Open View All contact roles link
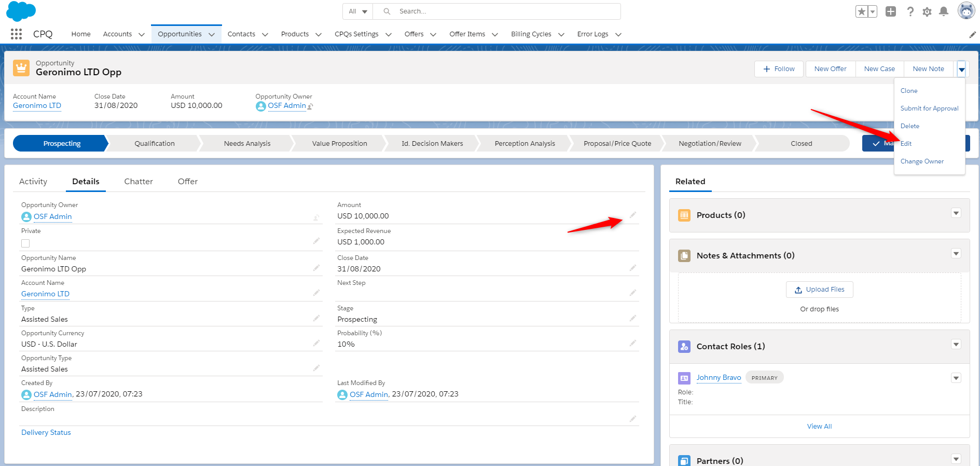The image size is (980, 466). pyautogui.click(x=819, y=427)
